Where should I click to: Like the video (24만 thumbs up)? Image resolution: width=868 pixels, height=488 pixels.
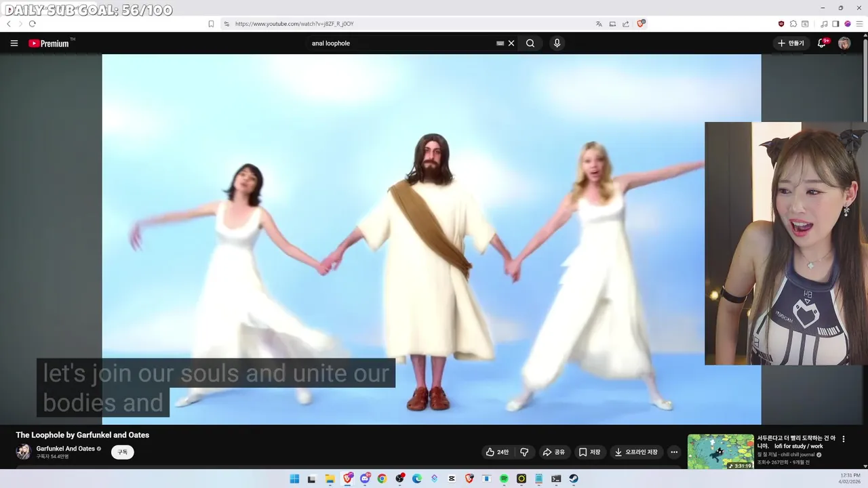tap(498, 452)
